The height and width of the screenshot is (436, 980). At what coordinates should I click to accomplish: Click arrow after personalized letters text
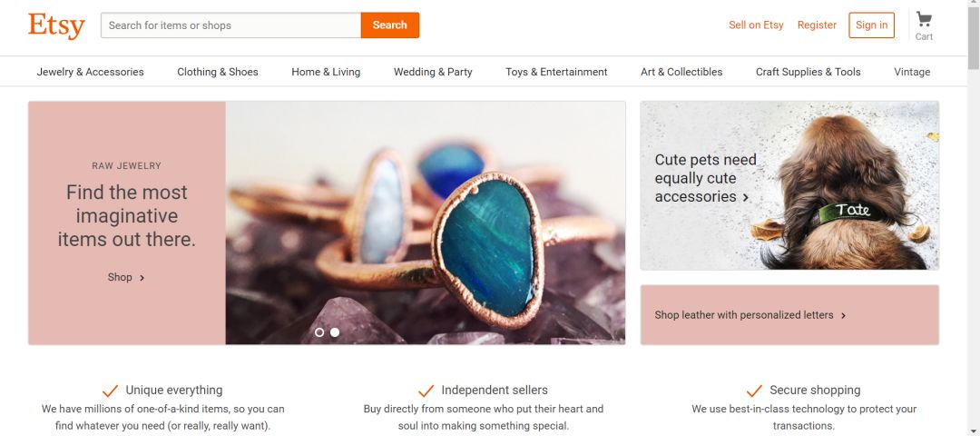843,316
